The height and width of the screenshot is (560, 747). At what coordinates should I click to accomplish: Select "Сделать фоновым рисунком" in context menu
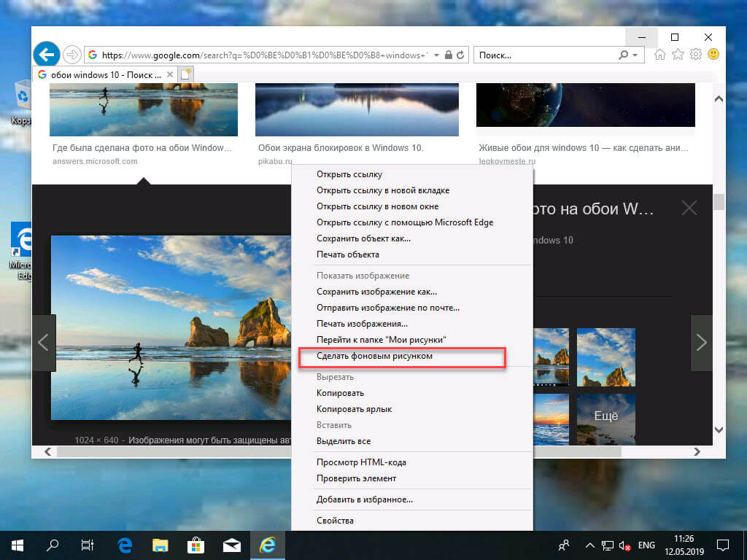coord(374,356)
